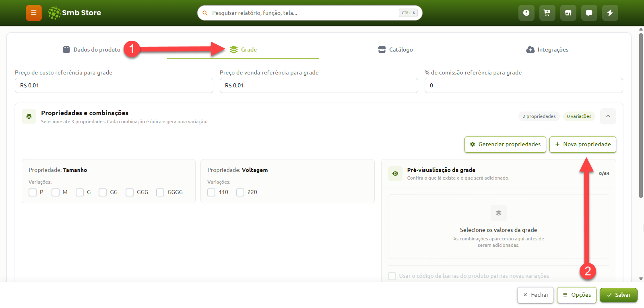Check the G size variation

pyautogui.click(x=80, y=192)
